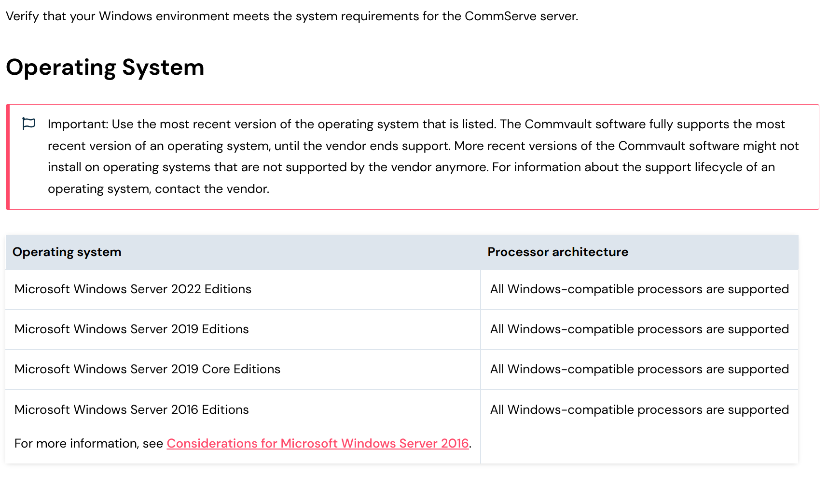Click the Important note paragraph text
This screenshot has height=504, width=828.
pyautogui.click(x=423, y=156)
